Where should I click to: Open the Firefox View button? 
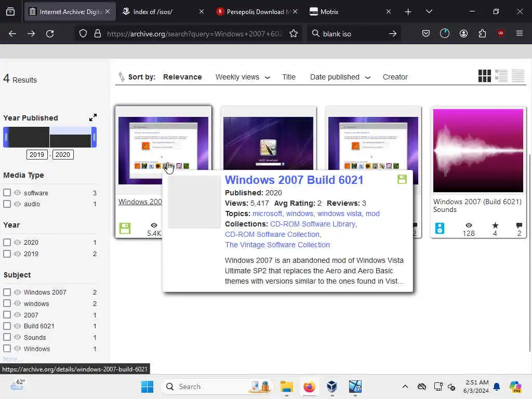click(x=10, y=11)
